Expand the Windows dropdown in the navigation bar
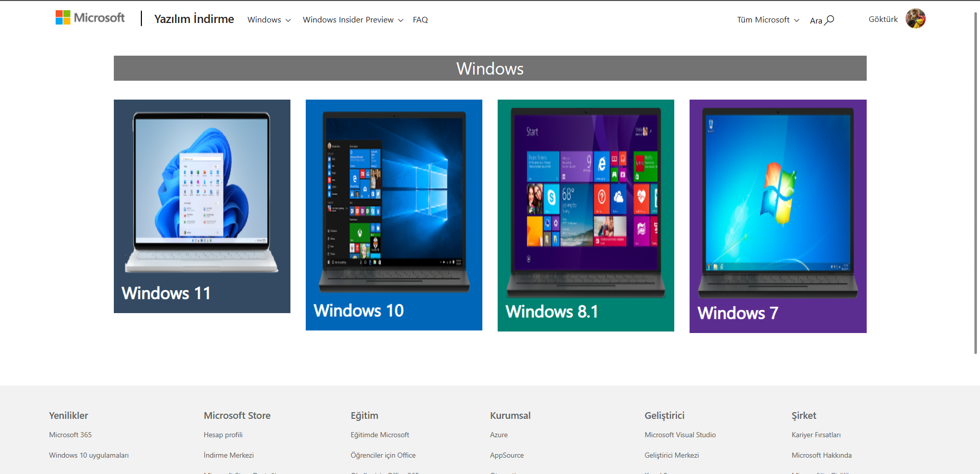This screenshot has width=980, height=474. click(269, 20)
